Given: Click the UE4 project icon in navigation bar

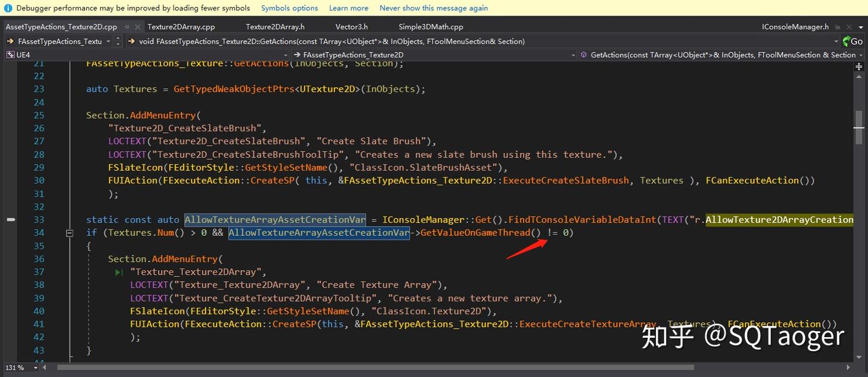Looking at the screenshot, I should pos(9,54).
